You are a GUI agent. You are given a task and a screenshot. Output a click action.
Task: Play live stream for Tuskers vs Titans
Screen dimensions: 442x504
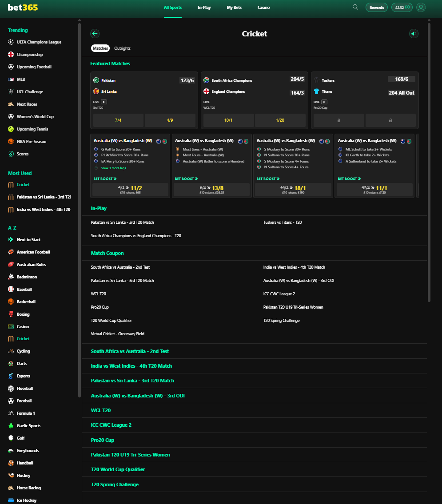(x=324, y=102)
